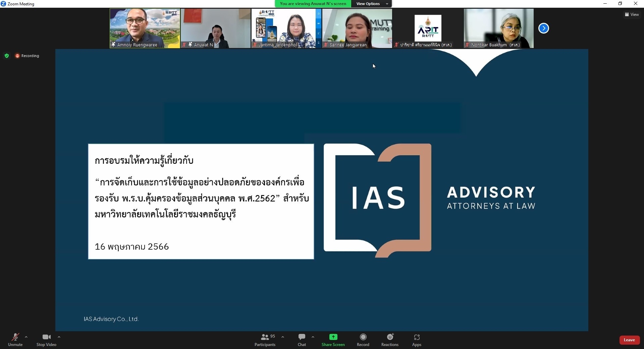Open the View layout menu
Image resolution: width=644 pixels, height=349 pixels.
(x=632, y=14)
